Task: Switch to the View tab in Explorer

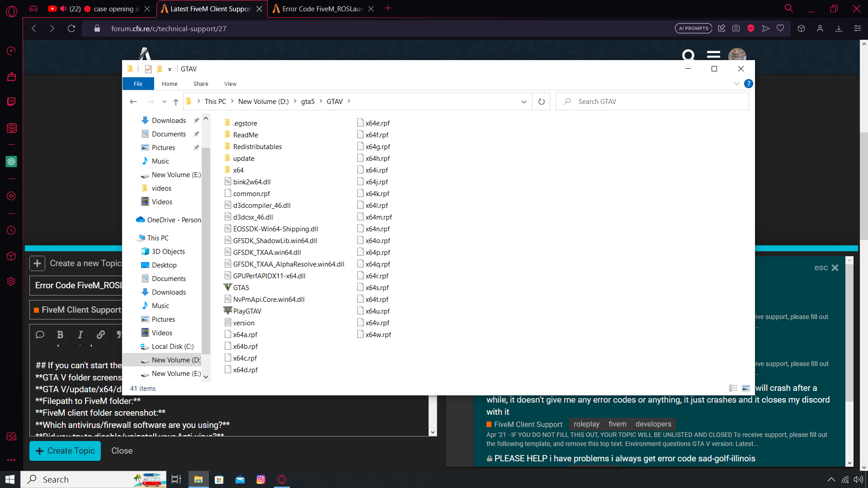Action: tap(230, 84)
